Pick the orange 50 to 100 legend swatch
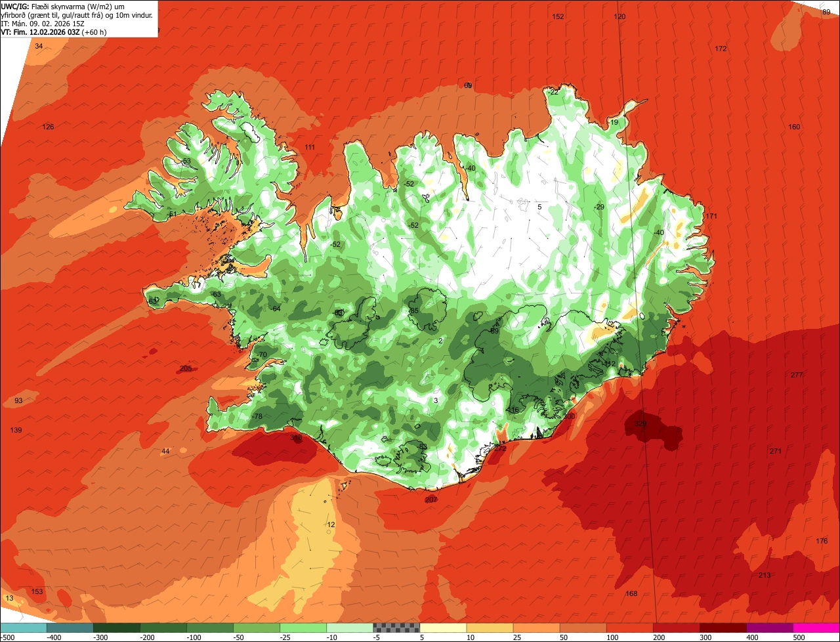840x642 pixels. click(583, 627)
